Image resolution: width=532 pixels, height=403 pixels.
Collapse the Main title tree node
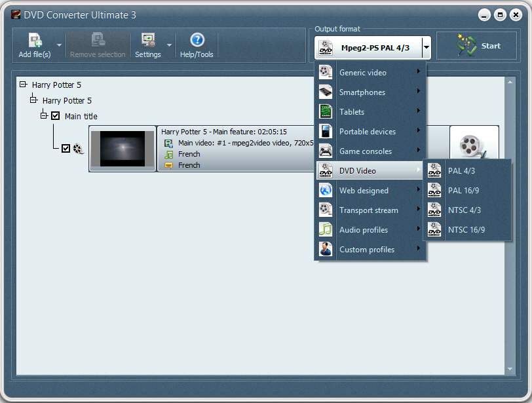pos(44,116)
